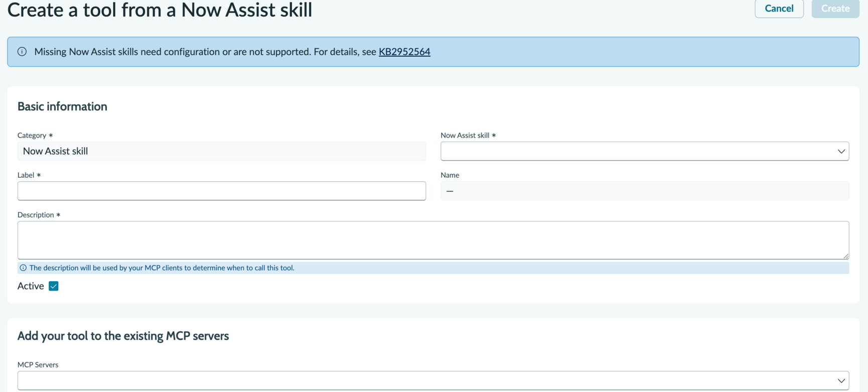Image resolution: width=868 pixels, height=392 pixels.
Task: Click the 'Create a tool from a Now Assist skill' title
Action: (x=160, y=10)
